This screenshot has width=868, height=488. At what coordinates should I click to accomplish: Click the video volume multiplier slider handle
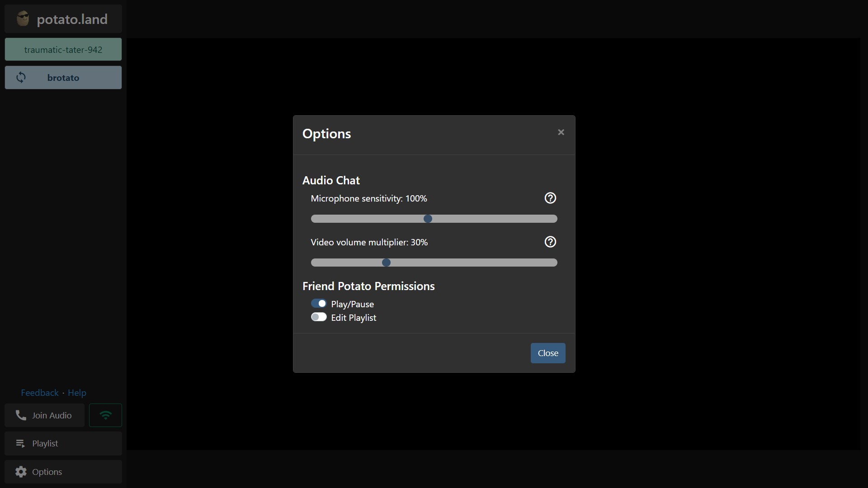click(x=386, y=263)
